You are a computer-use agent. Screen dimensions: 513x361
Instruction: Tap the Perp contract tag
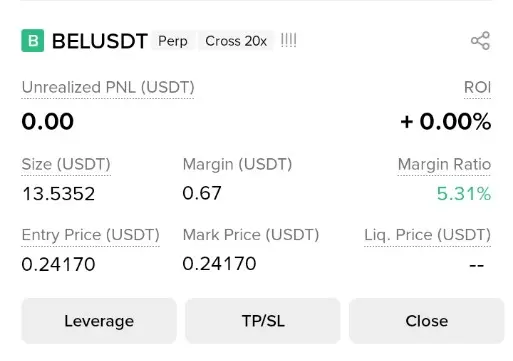173,41
